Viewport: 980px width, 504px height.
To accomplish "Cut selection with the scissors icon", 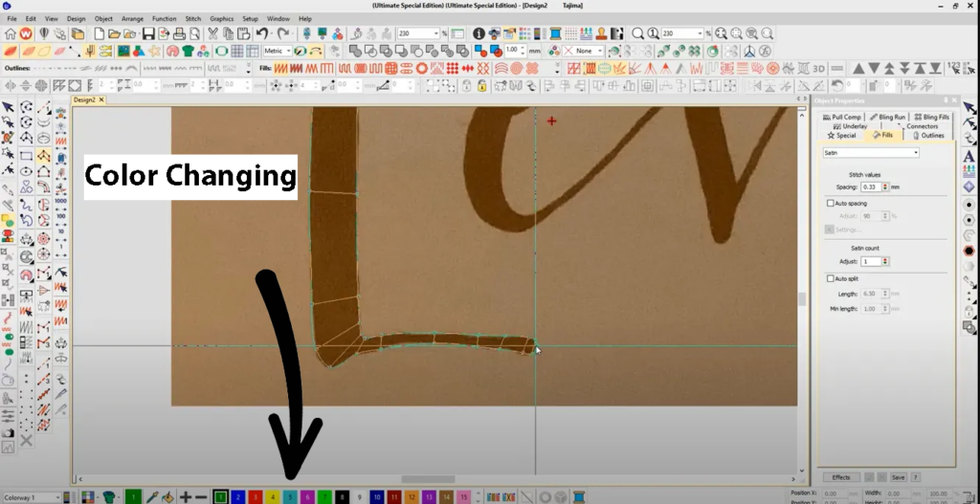I will 212,33.
